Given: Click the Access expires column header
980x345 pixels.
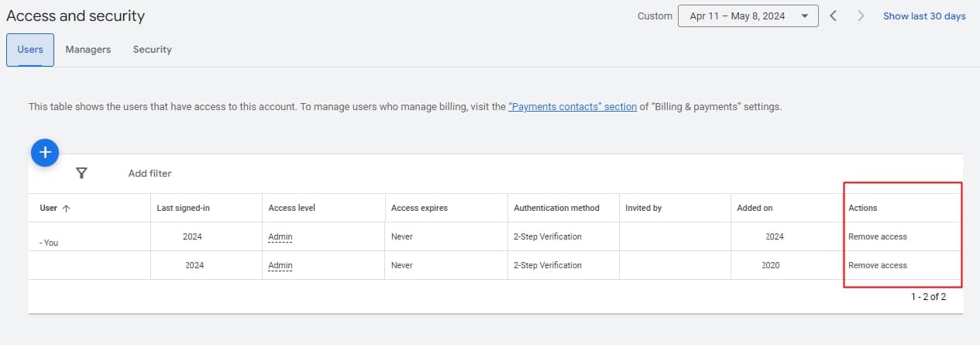Looking at the screenshot, I should coord(419,208).
